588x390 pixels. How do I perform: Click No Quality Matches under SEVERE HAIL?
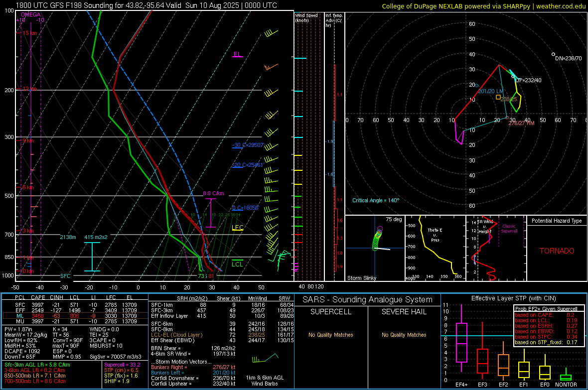[x=404, y=335]
